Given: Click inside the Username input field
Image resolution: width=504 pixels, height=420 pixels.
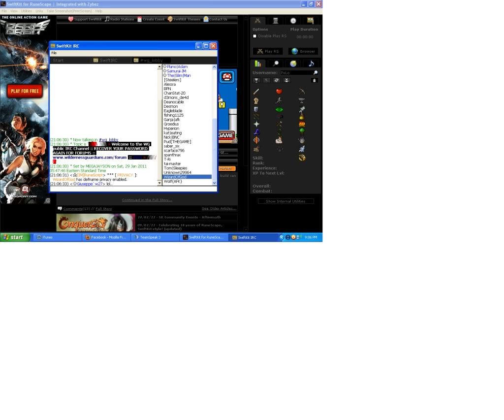Looking at the screenshot, I should coord(296,73).
